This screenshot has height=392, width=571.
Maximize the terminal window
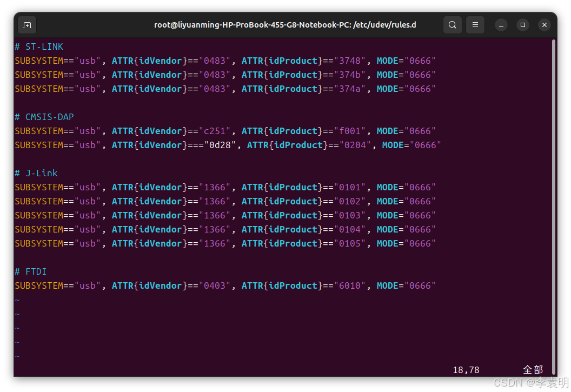(x=522, y=25)
